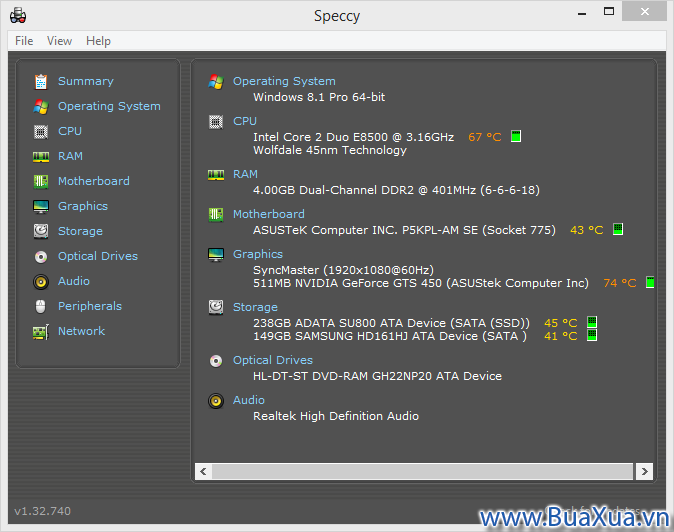Click the CPU temperature value 67 °C
674x532 pixels.
485,137
